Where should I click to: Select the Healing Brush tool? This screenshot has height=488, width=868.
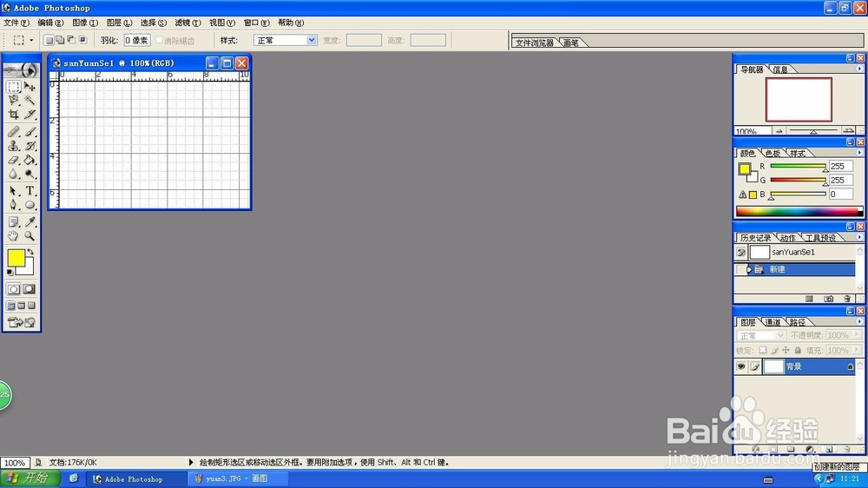pyautogui.click(x=13, y=132)
